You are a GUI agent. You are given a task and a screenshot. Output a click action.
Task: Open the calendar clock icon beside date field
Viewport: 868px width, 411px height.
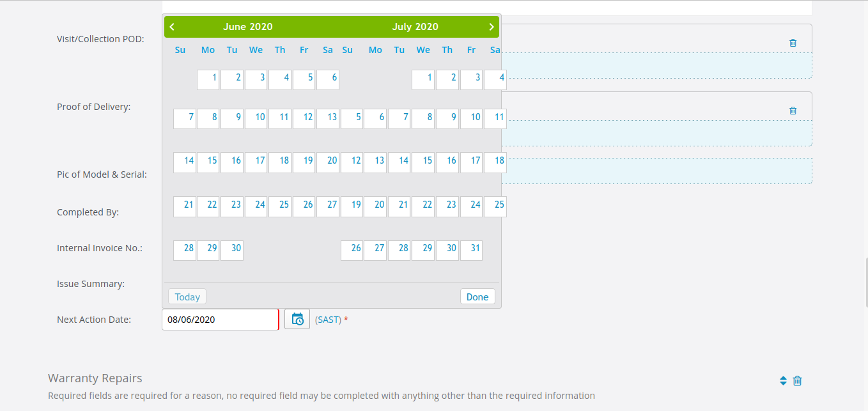pos(297,319)
